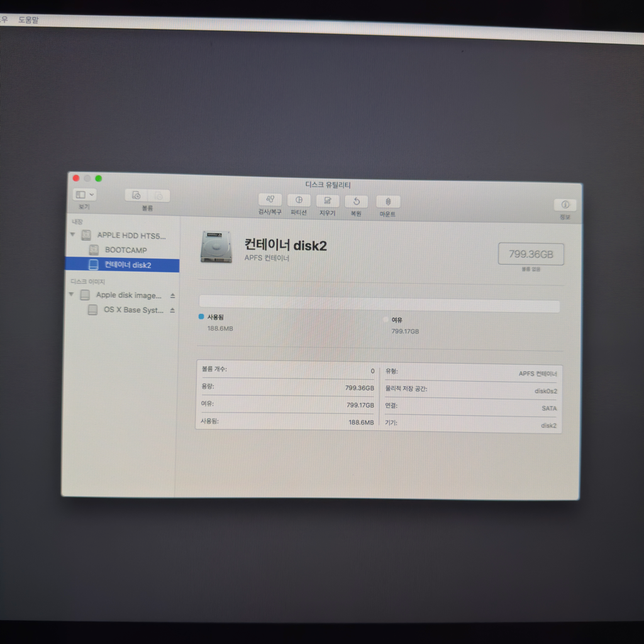Screen dimensions: 644x644
Task: Click the Erase (지우기) toolbar icon
Action: point(328,201)
